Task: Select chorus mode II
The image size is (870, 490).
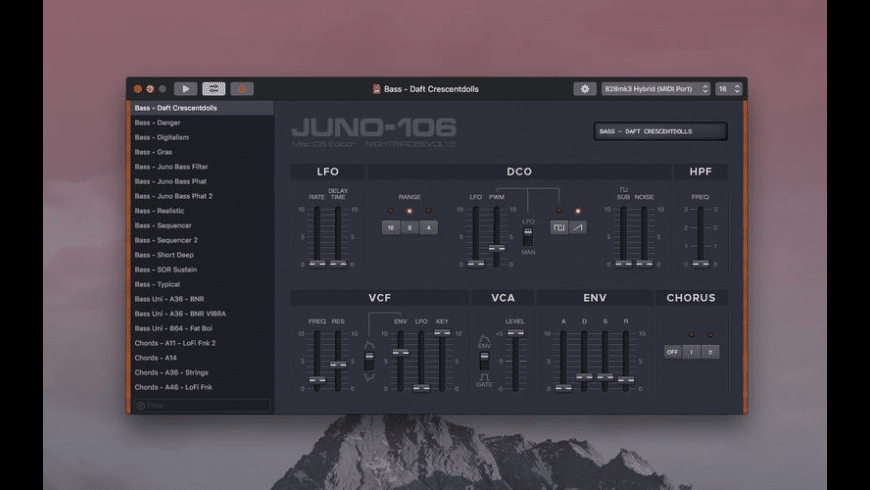Action: tap(710, 352)
